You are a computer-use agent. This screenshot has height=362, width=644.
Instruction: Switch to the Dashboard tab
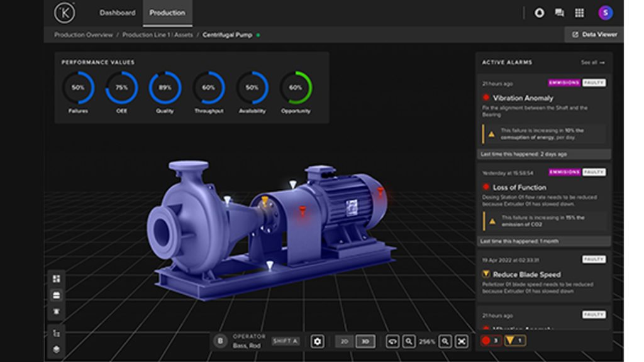click(x=117, y=13)
